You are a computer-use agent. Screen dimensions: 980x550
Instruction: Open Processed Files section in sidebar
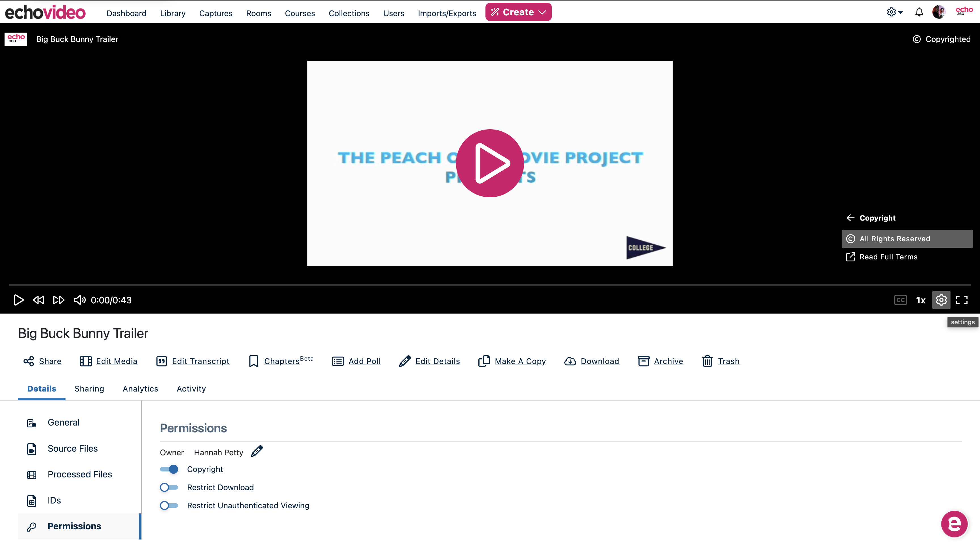click(x=79, y=474)
